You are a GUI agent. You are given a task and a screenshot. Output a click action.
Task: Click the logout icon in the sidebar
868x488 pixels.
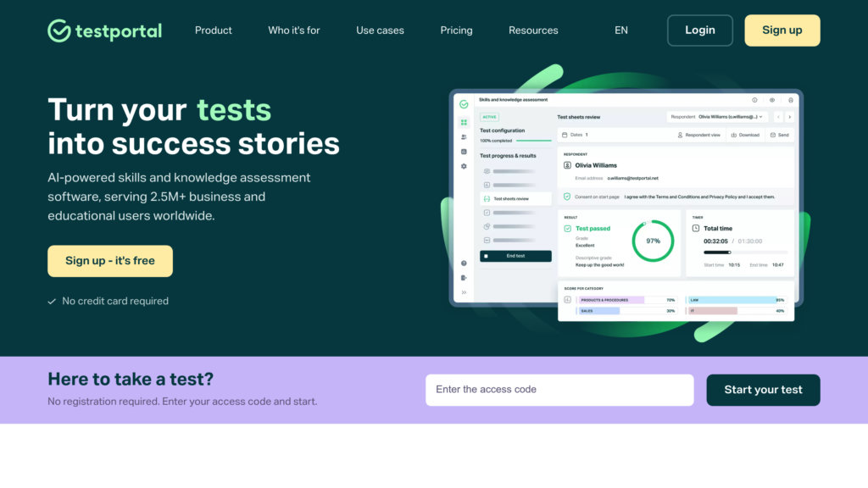click(x=464, y=277)
